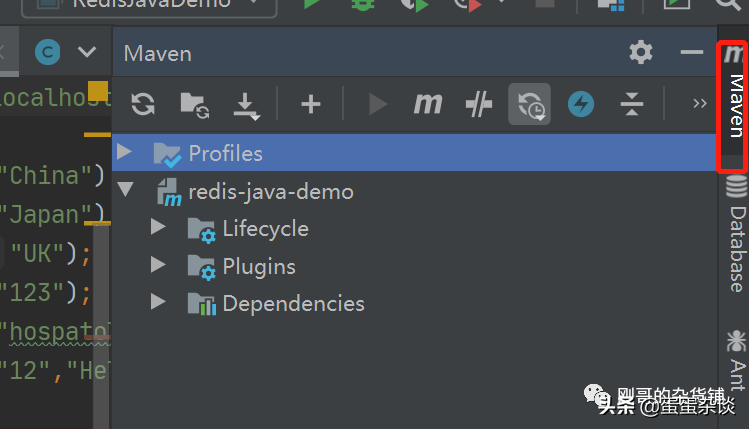
Task: Expand the Profiles node
Action: coord(124,152)
